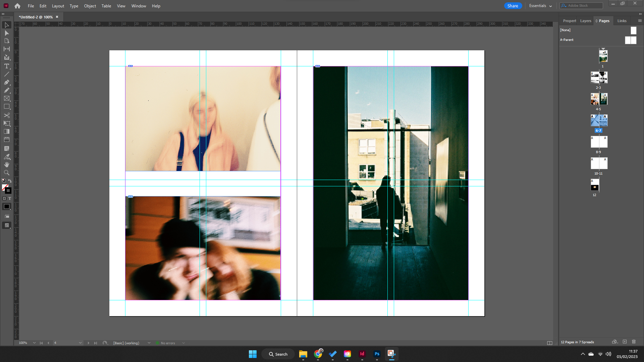Open the Photoshop taskbar icon
Image resolution: width=644 pixels, height=362 pixels.
click(x=377, y=354)
